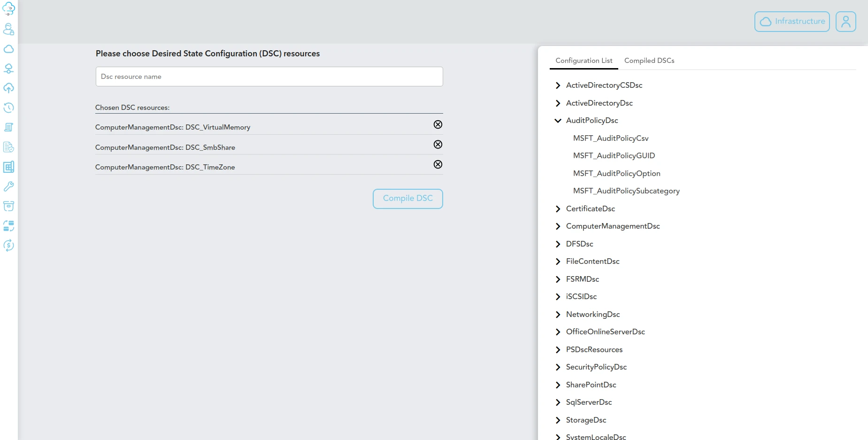The height and width of the screenshot is (440, 868).
Task: Open the document shield icon in sidebar
Action: 8,147
